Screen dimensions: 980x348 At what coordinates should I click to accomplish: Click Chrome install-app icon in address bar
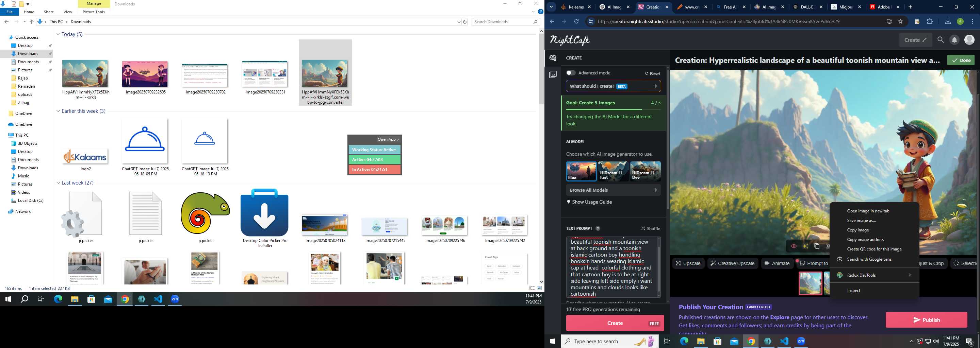coord(889,22)
